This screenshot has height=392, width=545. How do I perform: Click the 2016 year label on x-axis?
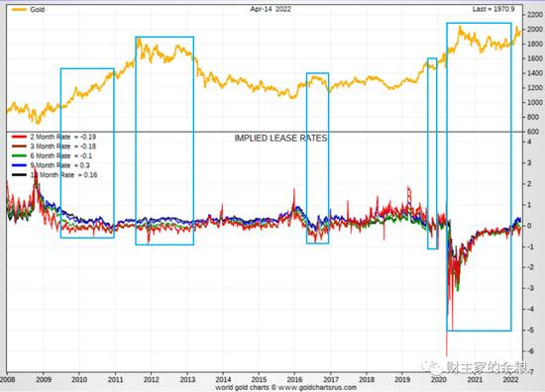(294, 379)
